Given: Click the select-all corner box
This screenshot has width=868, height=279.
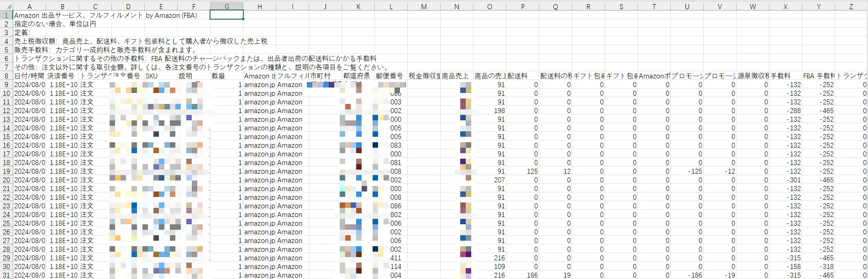Looking at the screenshot, I should pyautogui.click(x=6, y=6).
